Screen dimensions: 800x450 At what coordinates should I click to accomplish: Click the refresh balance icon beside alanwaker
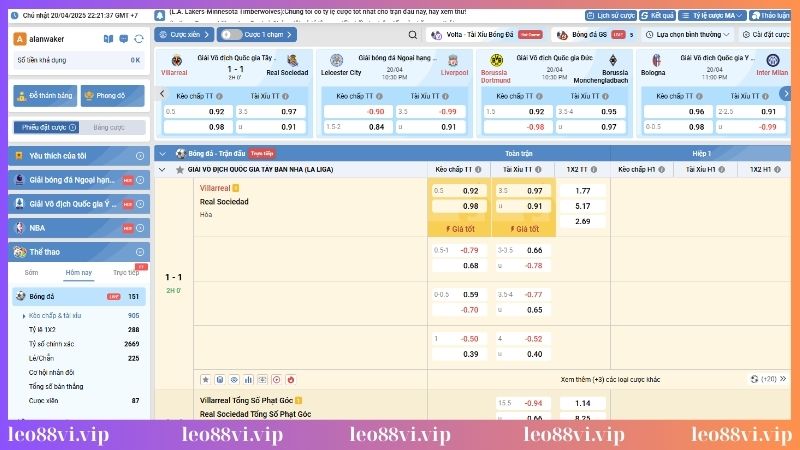pos(137,38)
